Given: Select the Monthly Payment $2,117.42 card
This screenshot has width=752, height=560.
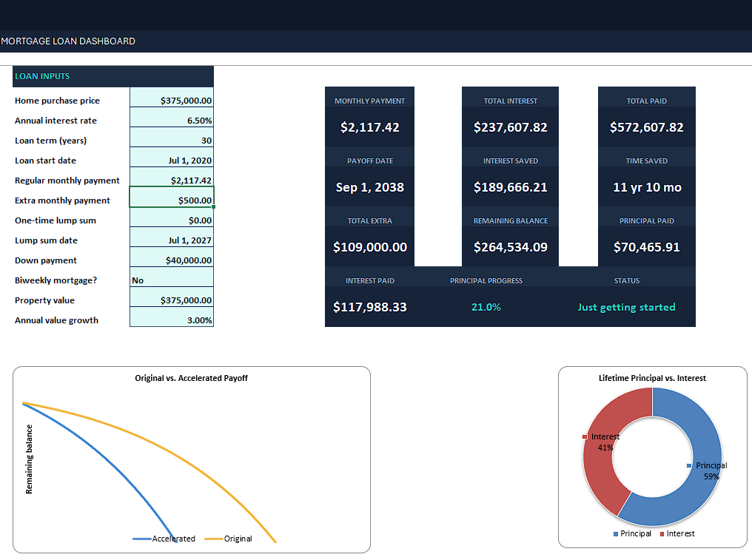Looking at the screenshot, I should (370, 116).
